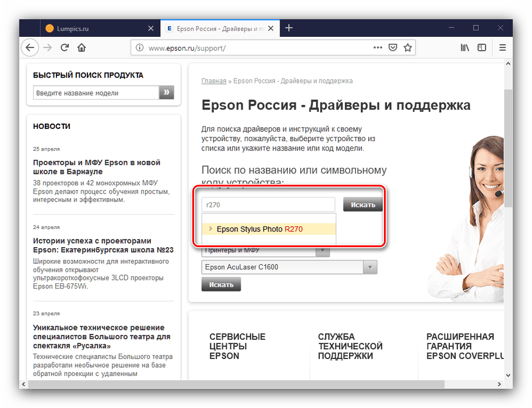Image resolution: width=532 pixels, height=408 pixels.
Task: Click the Искать search button
Action: tap(362, 204)
